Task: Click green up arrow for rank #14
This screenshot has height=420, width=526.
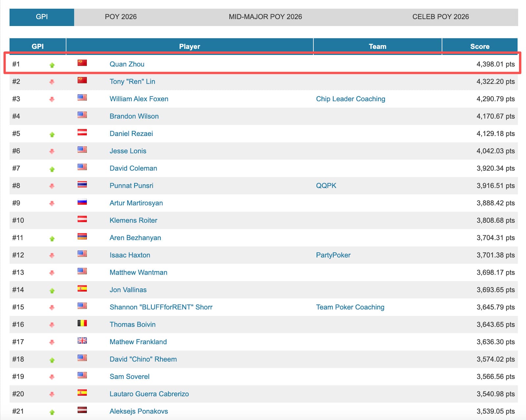Action: 52,291
